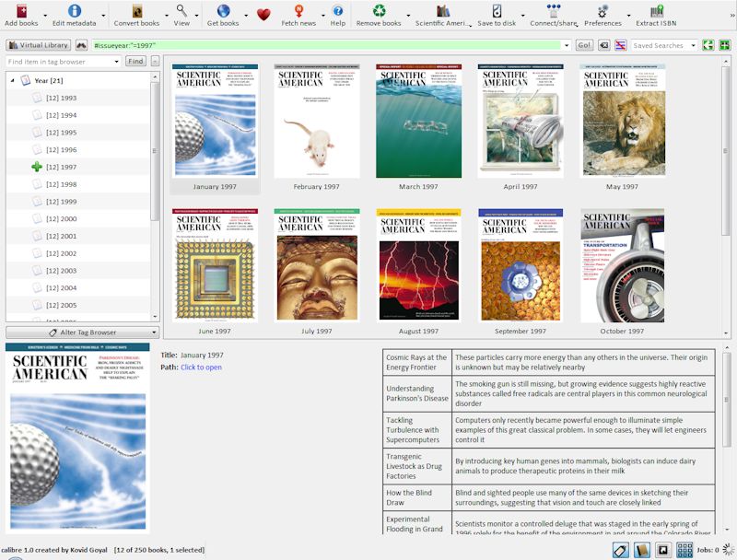Open the search history dropdown arrow
Viewport: 737px width, 560px height.
567,45
